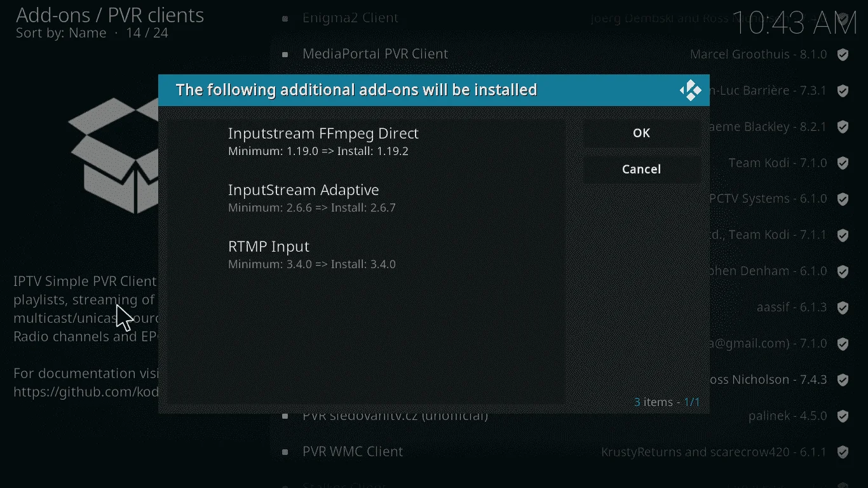This screenshot has height=488, width=868.
Task: Select RTMP Input dependency
Action: [x=365, y=254]
